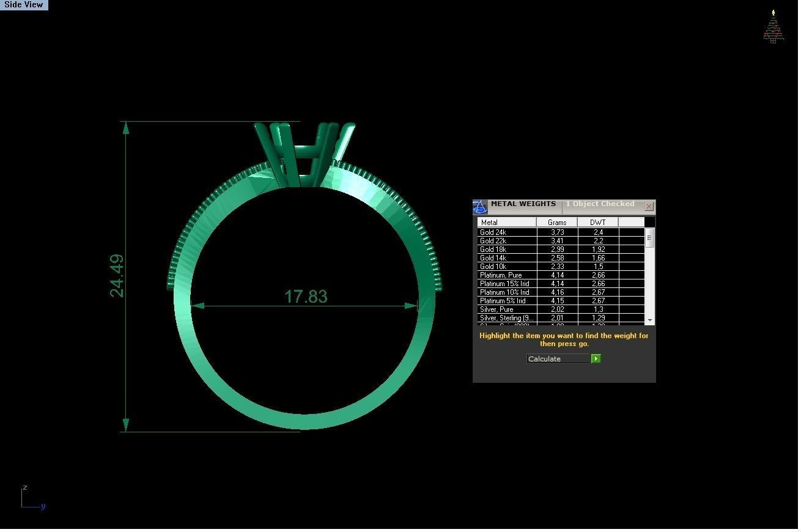Click the highlight item instruction text
The height and width of the screenshot is (532, 801).
pyautogui.click(x=564, y=339)
